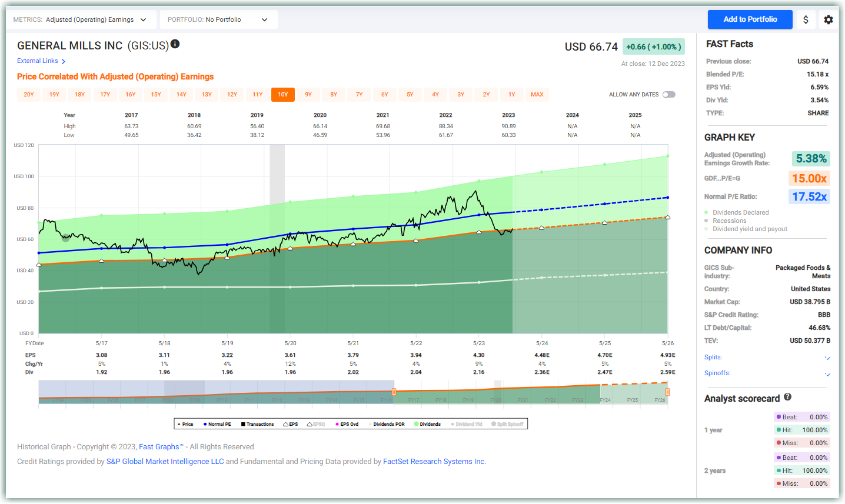Click the dollar sign currency icon
This screenshot has width=845, height=504.
pyautogui.click(x=806, y=19)
